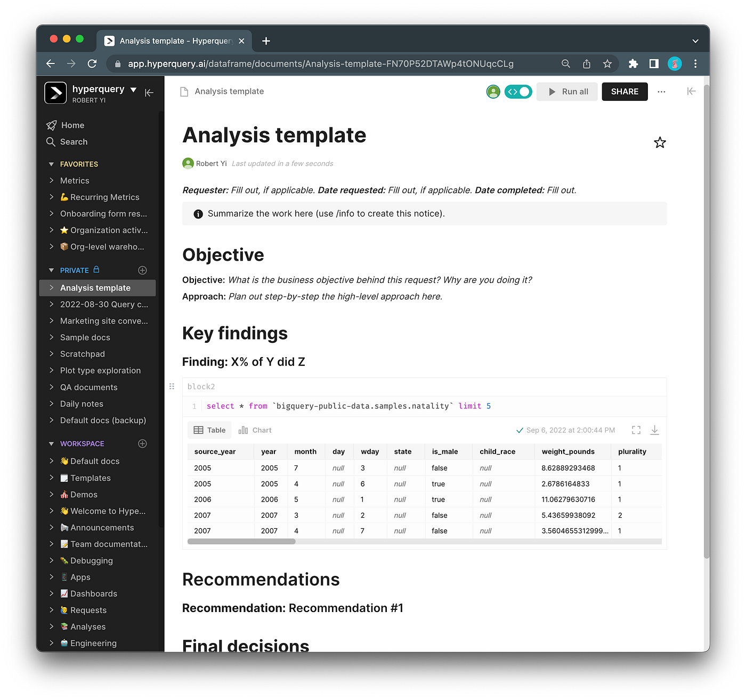Create a new doc in the PRIVATE section

pyautogui.click(x=142, y=270)
